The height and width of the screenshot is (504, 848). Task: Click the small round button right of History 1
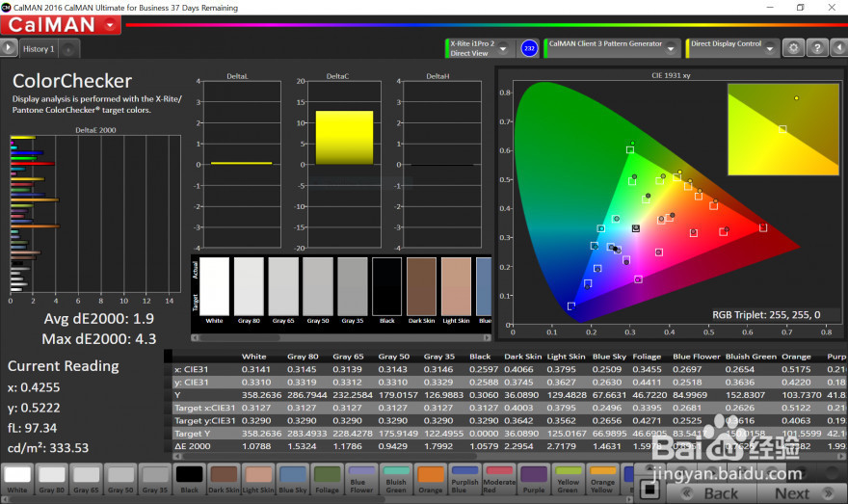[x=68, y=49]
